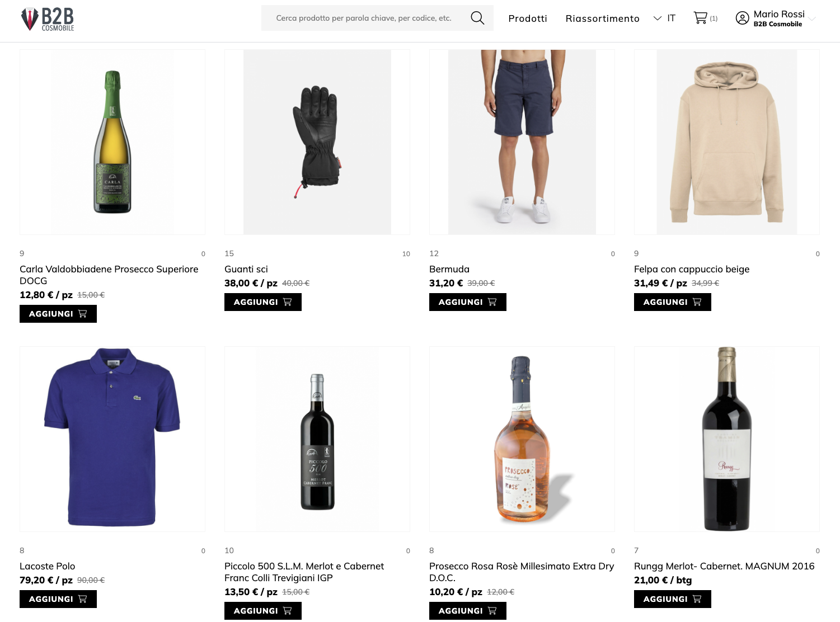Add Prosecco Rosa Rosè to cart
This screenshot has width=840, height=622.
467,611
